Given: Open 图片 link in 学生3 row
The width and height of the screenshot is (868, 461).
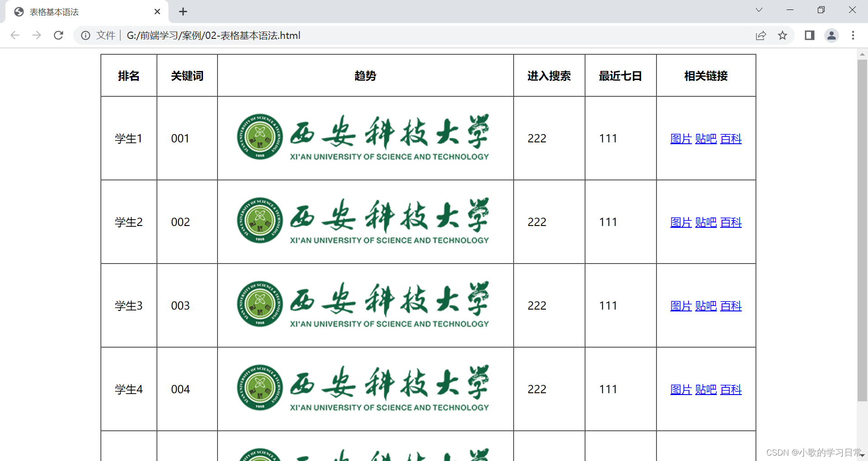Looking at the screenshot, I should [x=681, y=306].
